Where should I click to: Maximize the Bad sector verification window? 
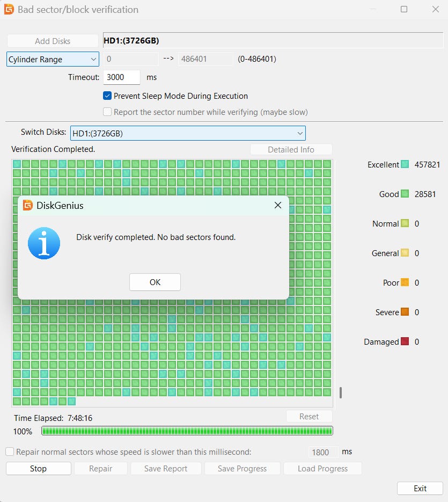404,9
